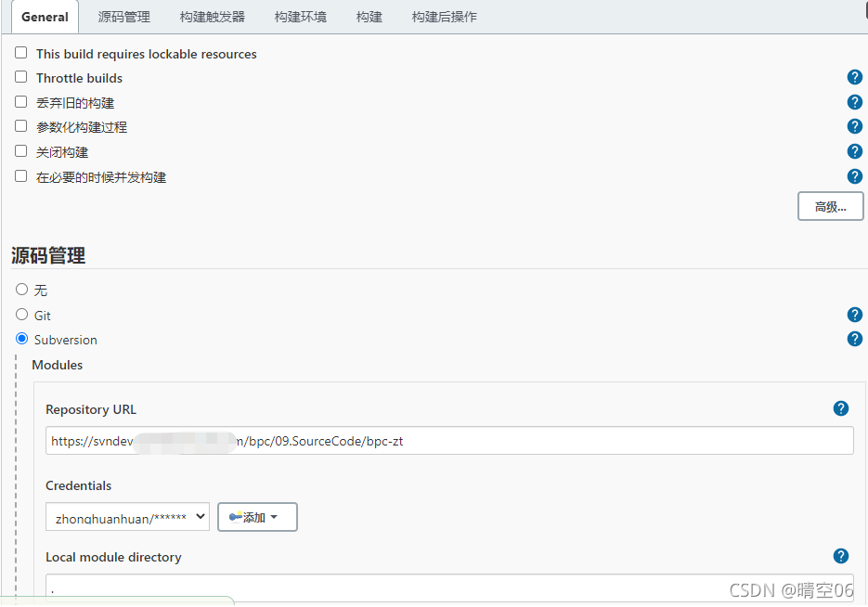
Task: Select the Git radio button
Action: [x=21, y=315]
